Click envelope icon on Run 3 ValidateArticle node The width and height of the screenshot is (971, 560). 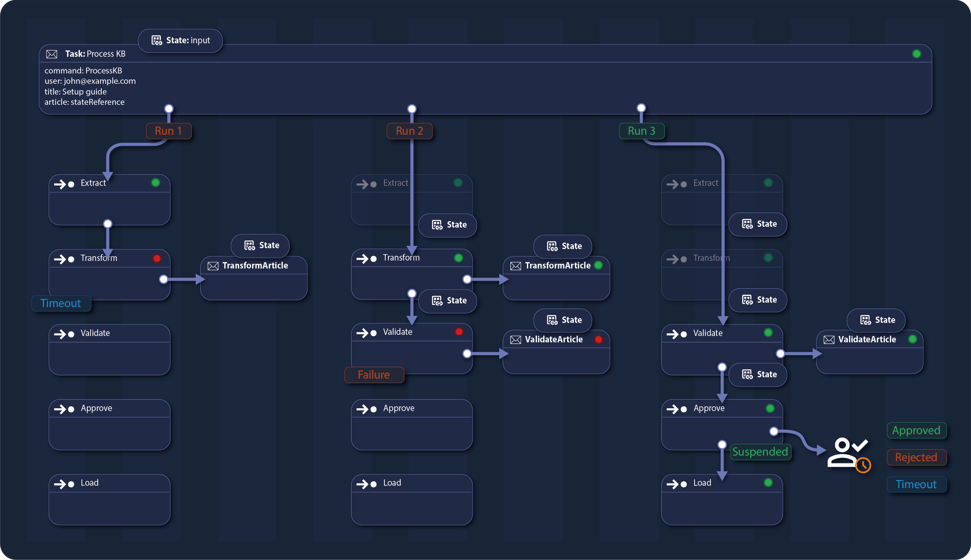(x=829, y=340)
